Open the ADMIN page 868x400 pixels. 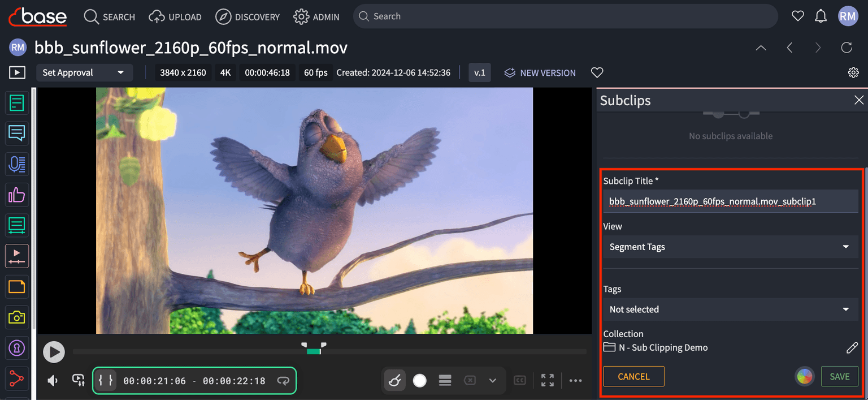point(316,17)
